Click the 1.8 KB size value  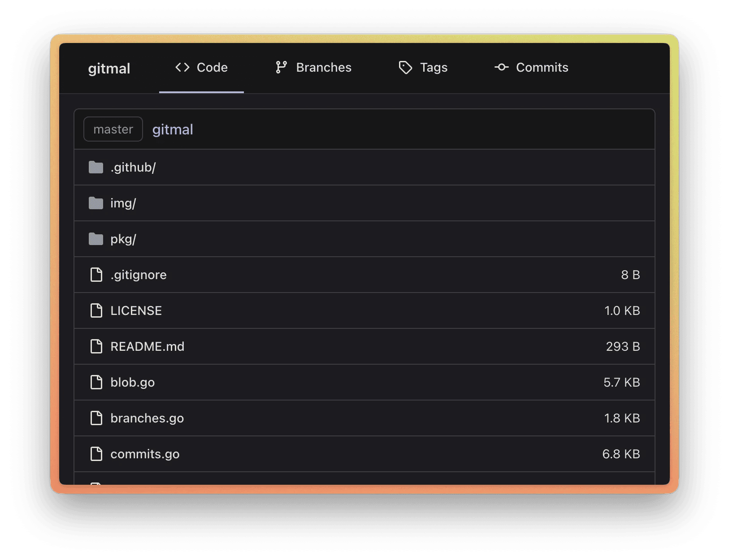(x=622, y=418)
